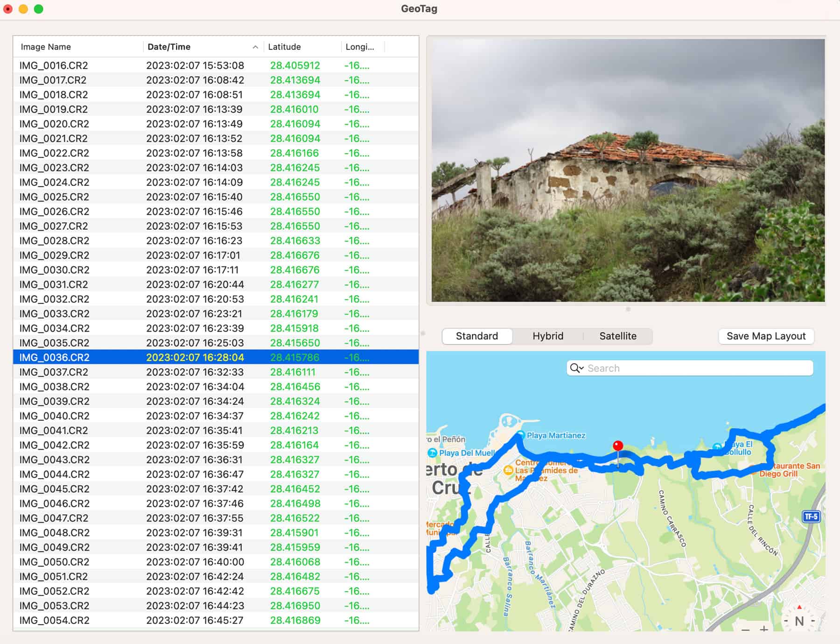Click the Diego Grill restaurant map label
Screen dimensions: 840x644
click(x=778, y=474)
